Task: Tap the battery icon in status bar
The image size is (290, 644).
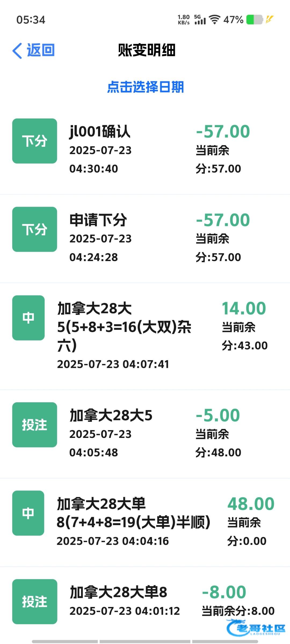Action: click(x=254, y=20)
